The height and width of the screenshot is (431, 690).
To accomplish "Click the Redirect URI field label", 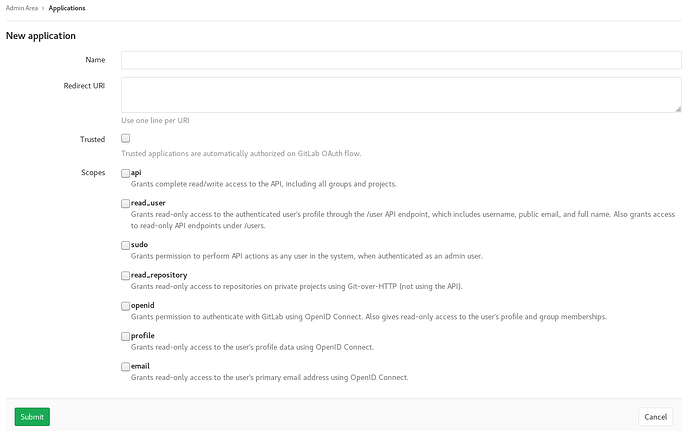I will pos(84,86).
